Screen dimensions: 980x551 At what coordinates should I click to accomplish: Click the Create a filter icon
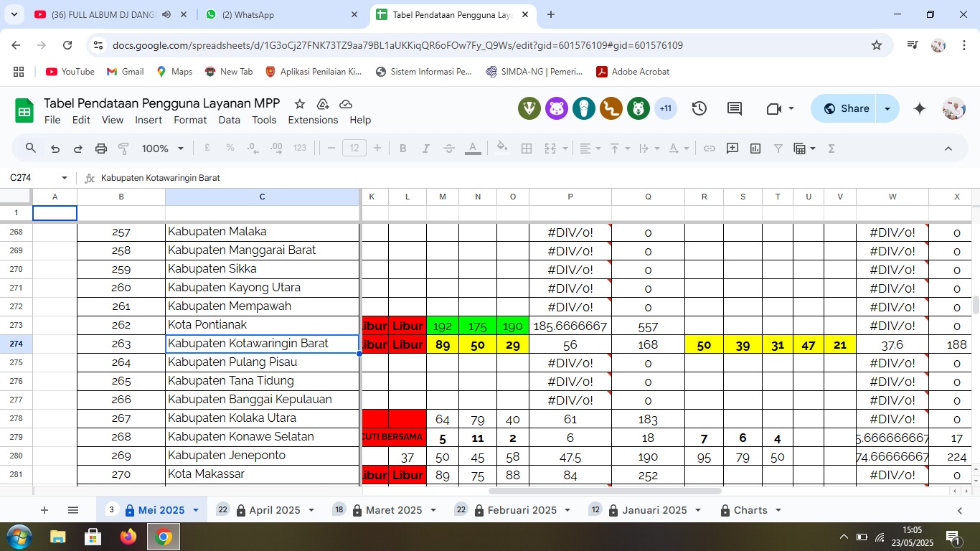[x=778, y=149]
